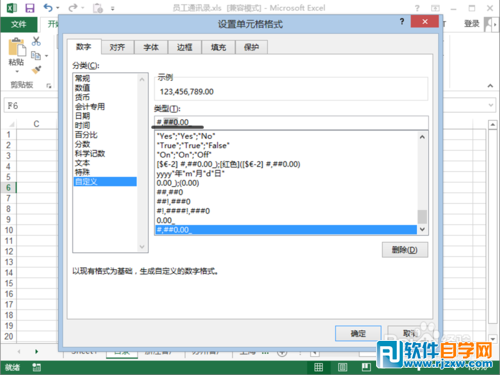Click the Redo arrow icon
This screenshot has height=375, width=500.
point(73,8)
